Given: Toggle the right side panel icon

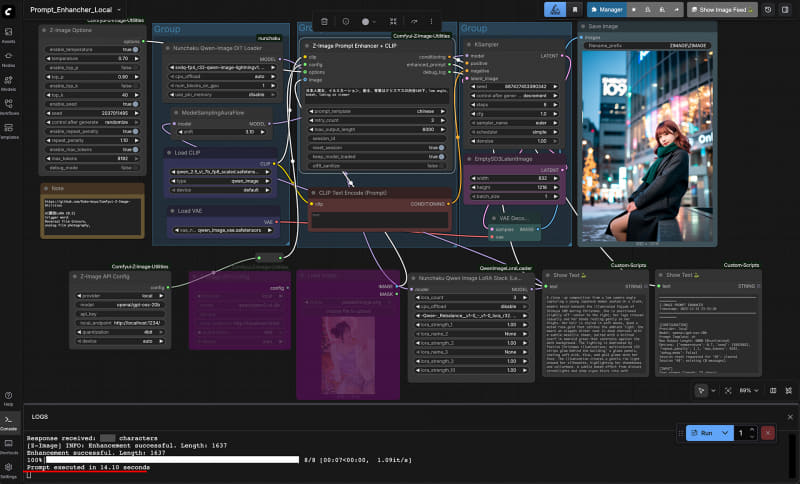Looking at the screenshot, I should point(785,10).
